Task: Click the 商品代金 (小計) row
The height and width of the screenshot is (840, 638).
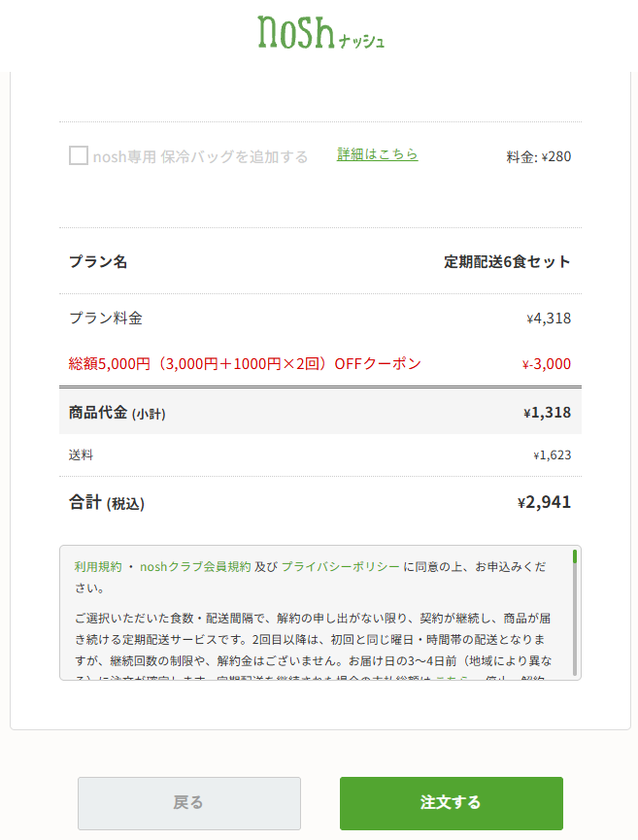Action: [x=320, y=412]
